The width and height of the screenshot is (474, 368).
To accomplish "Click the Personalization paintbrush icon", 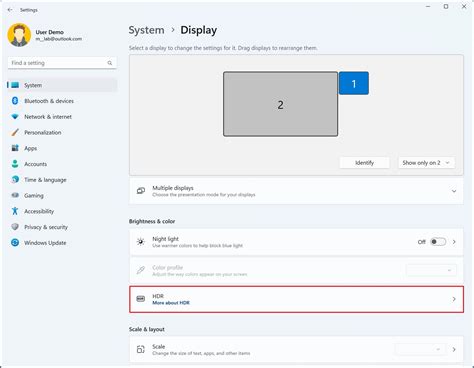I will click(x=15, y=132).
